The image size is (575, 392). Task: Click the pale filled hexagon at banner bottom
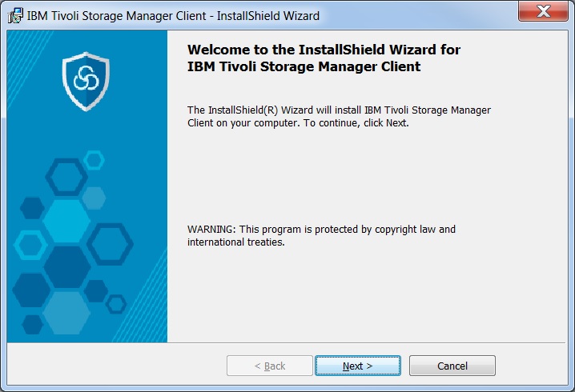(x=66, y=313)
